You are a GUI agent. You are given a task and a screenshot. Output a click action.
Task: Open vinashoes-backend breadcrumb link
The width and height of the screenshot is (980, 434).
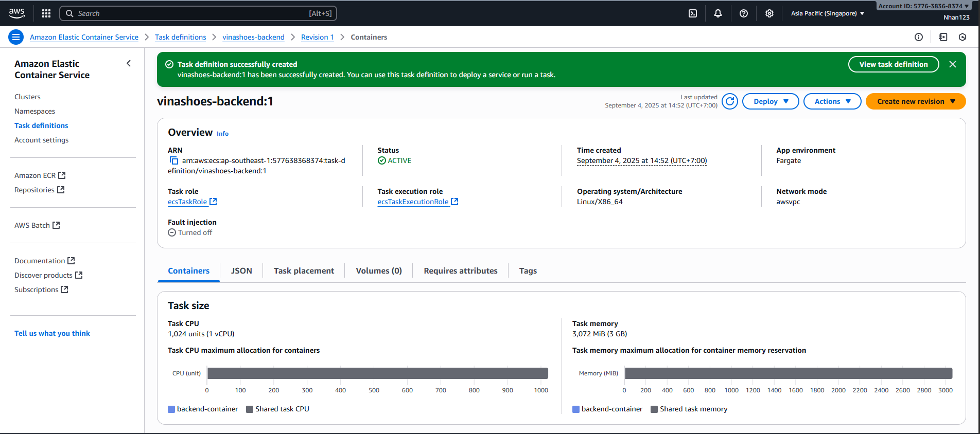[253, 37]
